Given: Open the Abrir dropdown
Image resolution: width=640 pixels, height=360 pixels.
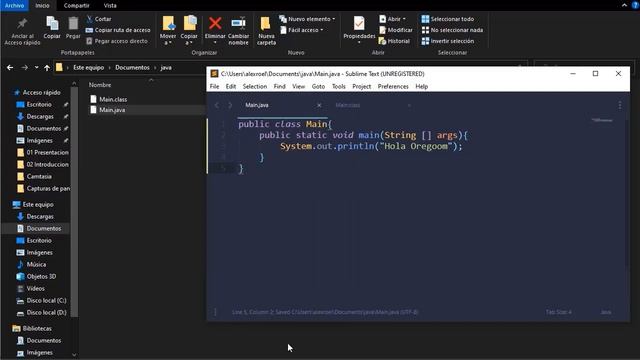Looking at the screenshot, I should 392,19.
